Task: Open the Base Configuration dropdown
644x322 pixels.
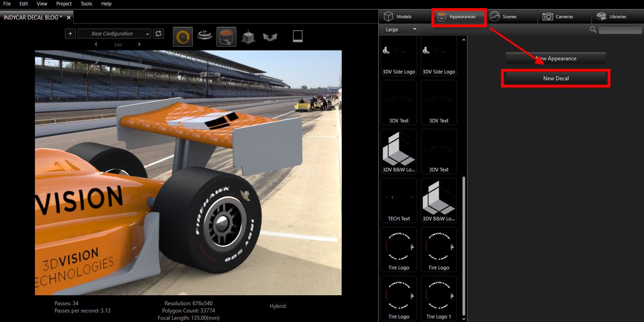Action: tap(114, 34)
